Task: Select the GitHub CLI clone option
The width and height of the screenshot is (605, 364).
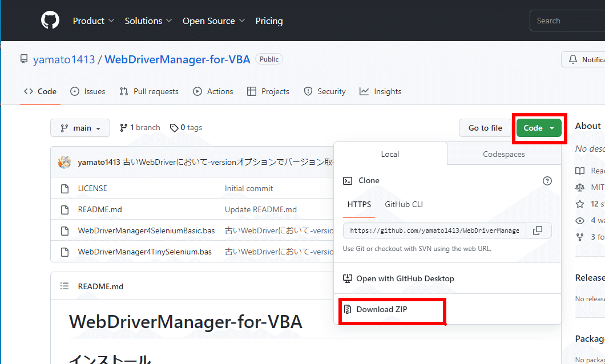Action: 404,204
